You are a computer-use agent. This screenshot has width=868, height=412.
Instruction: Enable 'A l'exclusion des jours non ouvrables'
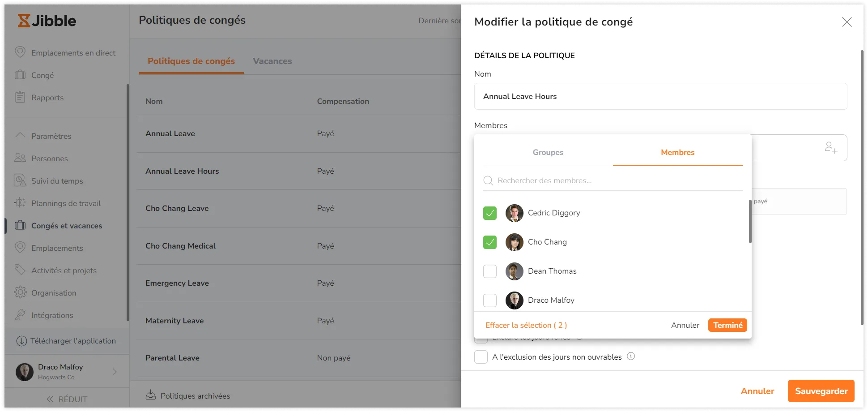coord(481,356)
